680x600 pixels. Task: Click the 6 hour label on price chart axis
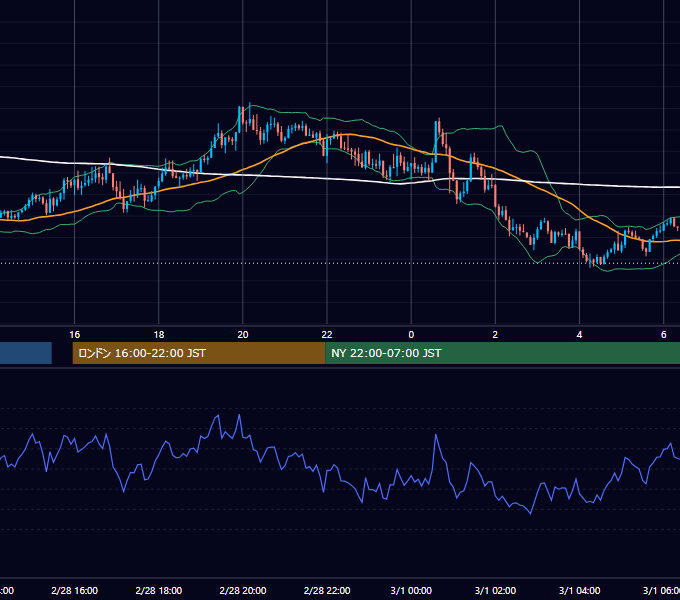[664, 334]
